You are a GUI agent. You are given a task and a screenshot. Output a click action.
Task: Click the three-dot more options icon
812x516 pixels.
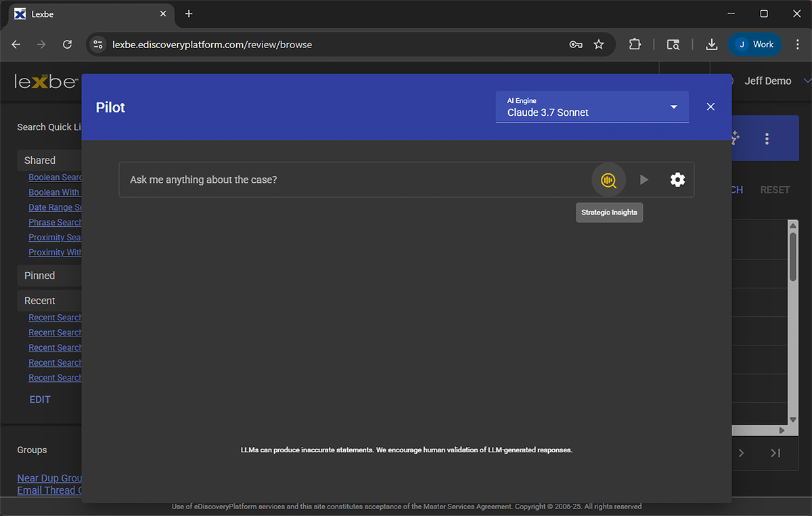[x=767, y=139]
